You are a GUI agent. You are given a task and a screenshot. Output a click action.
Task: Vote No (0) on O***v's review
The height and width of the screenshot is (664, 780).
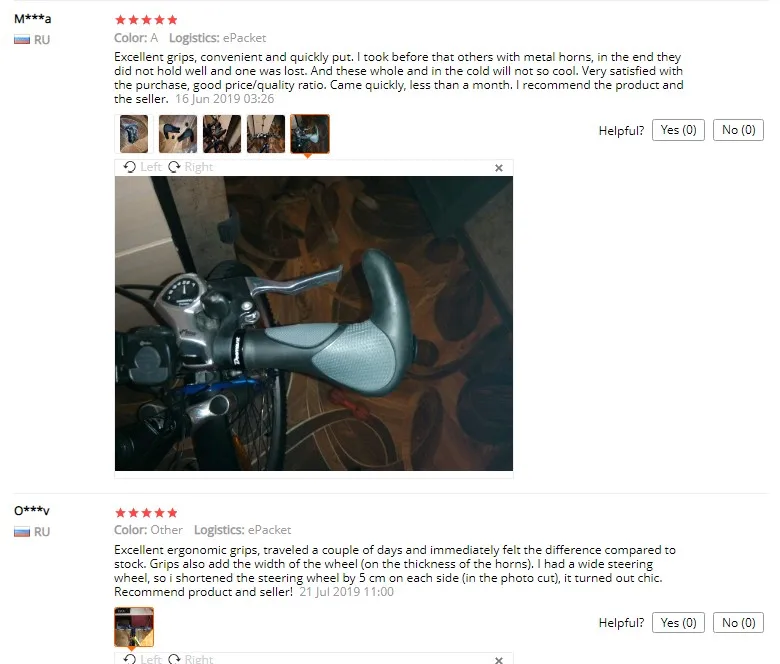tap(738, 623)
